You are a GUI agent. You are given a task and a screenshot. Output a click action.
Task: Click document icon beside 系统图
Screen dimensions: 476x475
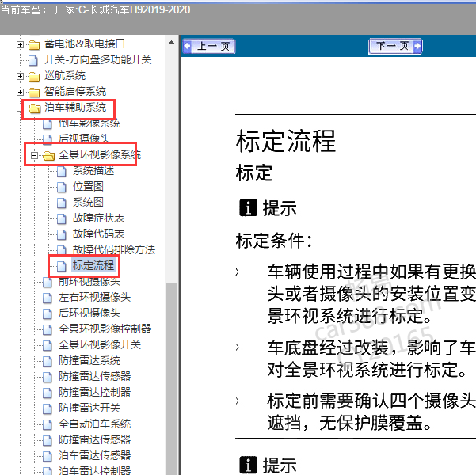(62, 203)
